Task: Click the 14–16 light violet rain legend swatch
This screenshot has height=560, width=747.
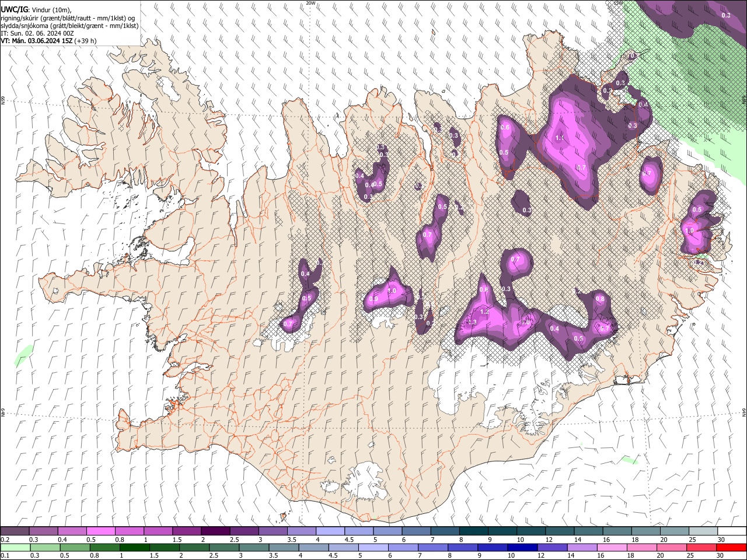Action: pyautogui.click(x=582, y=547)
